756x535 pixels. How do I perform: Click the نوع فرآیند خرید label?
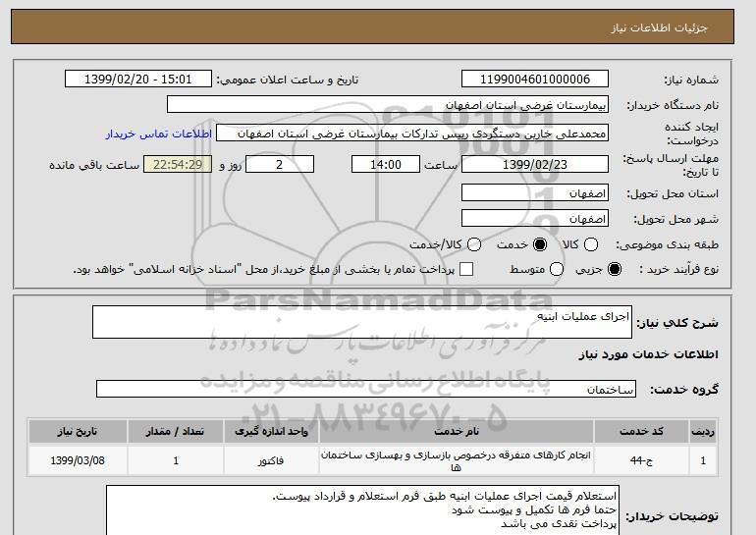pyautogui.click(x=678, y=269)
